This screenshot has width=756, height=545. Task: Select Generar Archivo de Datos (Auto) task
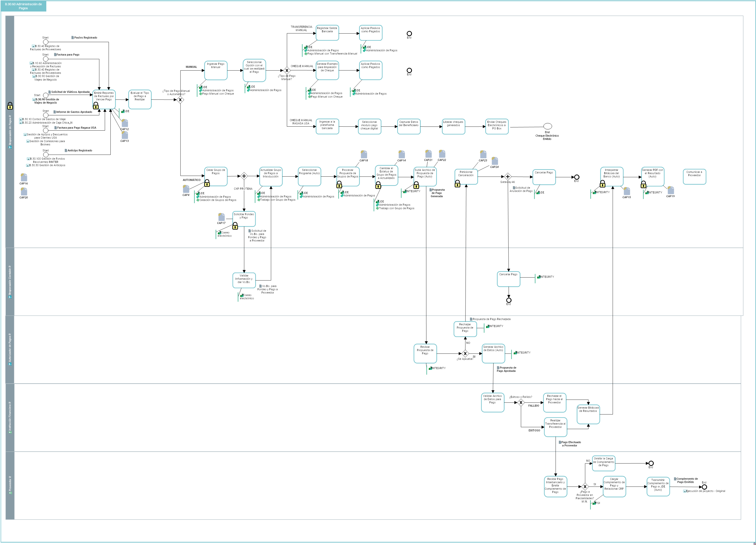pyautogui.click(x=493, y=354)
